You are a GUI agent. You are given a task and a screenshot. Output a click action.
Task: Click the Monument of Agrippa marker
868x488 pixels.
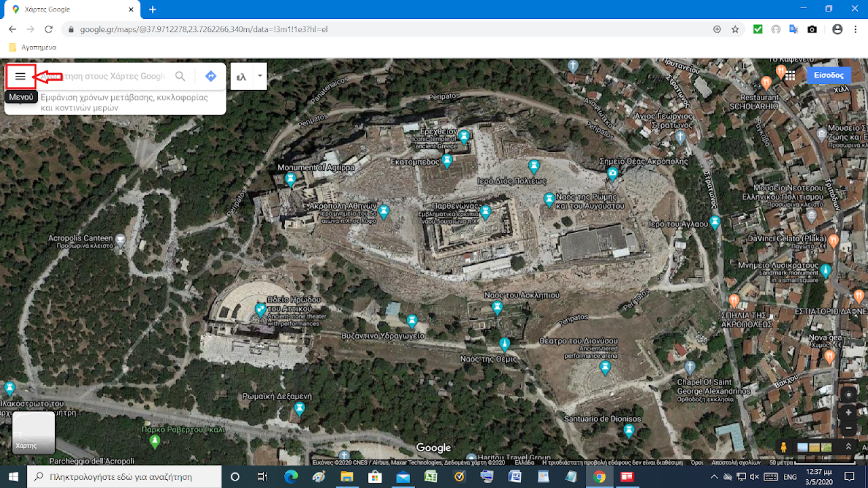point(290,180)
